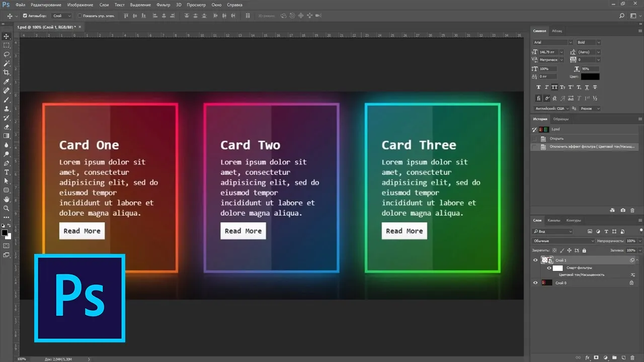644x362 pixels.
Task: Open leading dropdown showing (Авто)
Action: (598, 52)
